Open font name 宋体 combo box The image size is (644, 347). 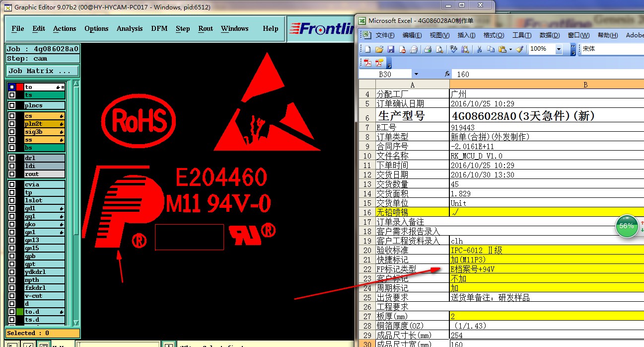[x=612, y=49]
